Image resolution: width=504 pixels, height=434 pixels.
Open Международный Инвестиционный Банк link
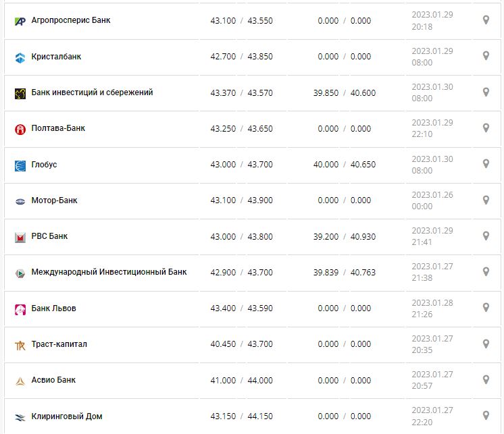109,272
